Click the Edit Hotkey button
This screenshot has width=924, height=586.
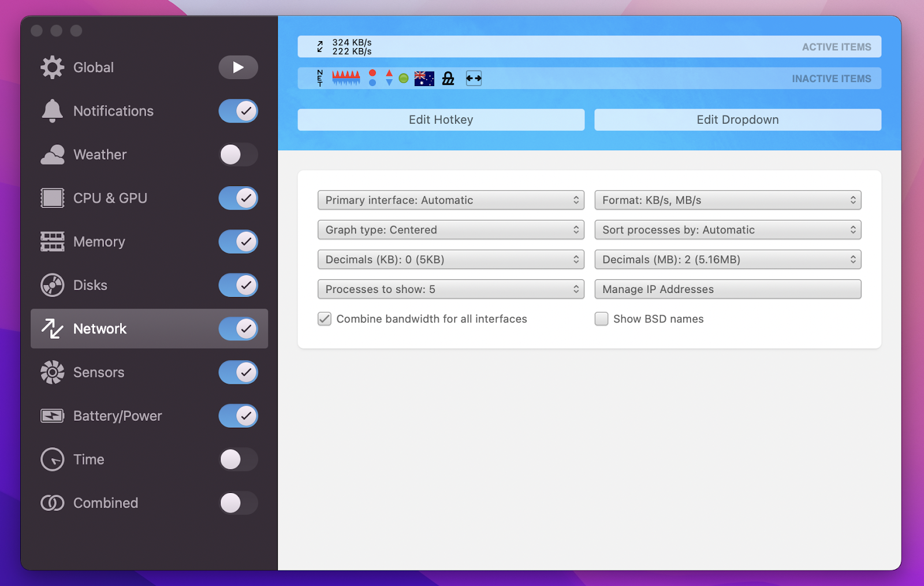441,120
